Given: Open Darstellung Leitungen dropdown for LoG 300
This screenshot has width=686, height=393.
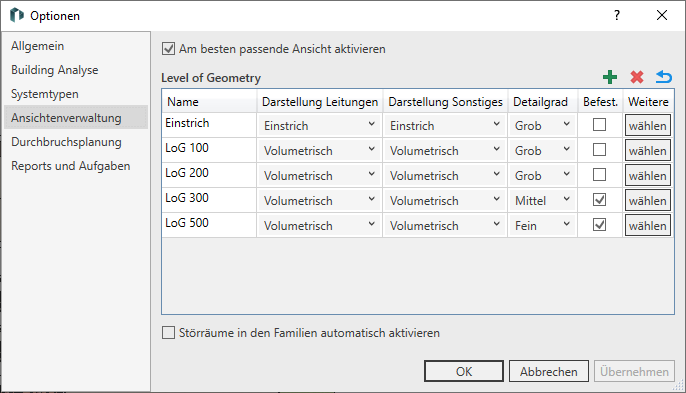Looking at the screenshot, I should 319,200.
